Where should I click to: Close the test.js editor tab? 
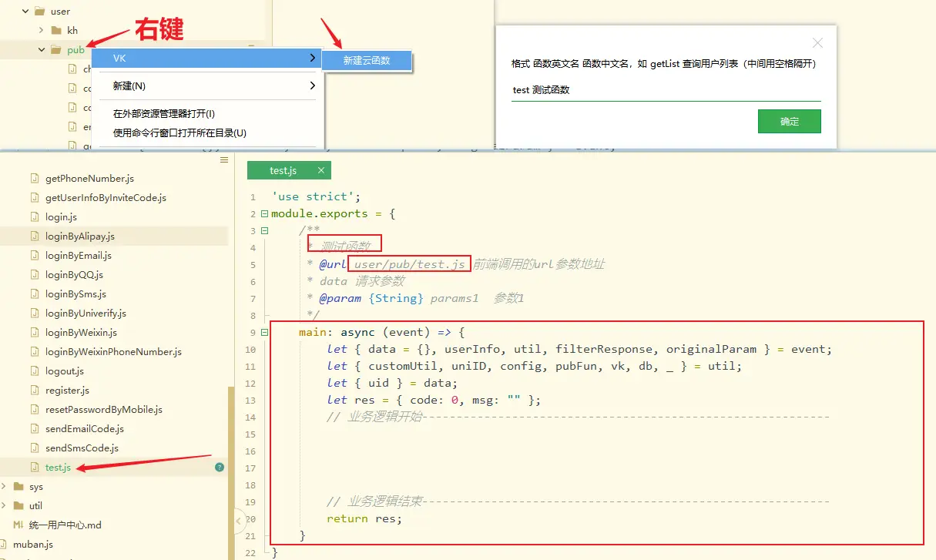point(321,170)
